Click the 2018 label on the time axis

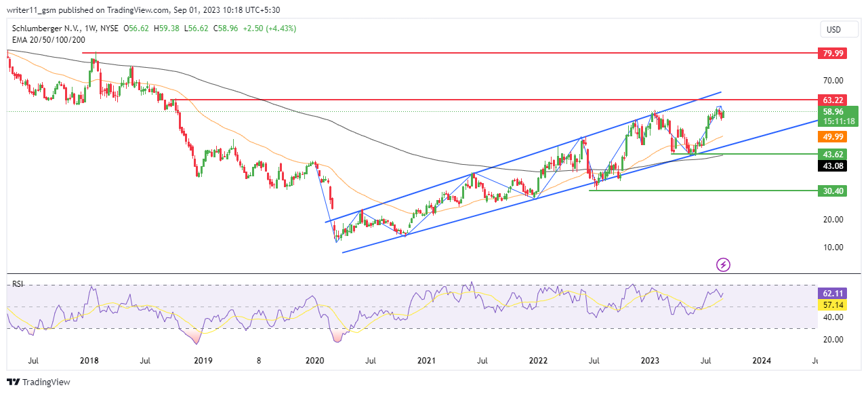point(88,361)
